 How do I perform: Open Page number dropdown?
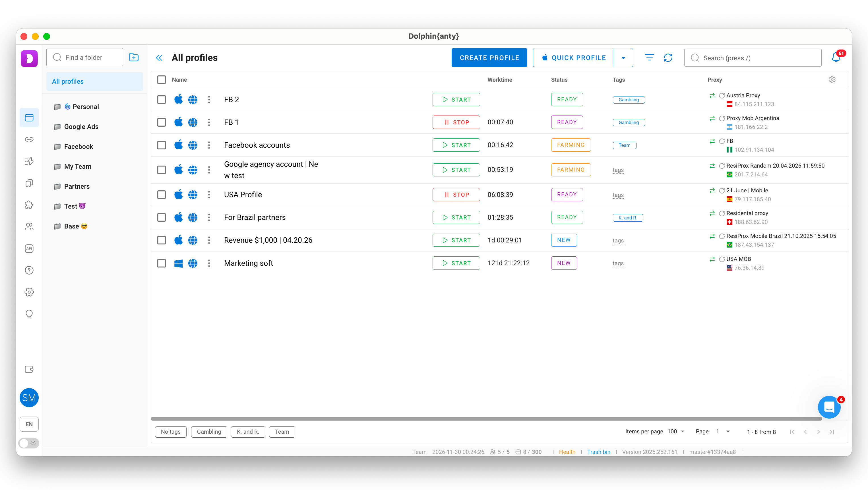point(723,431)
